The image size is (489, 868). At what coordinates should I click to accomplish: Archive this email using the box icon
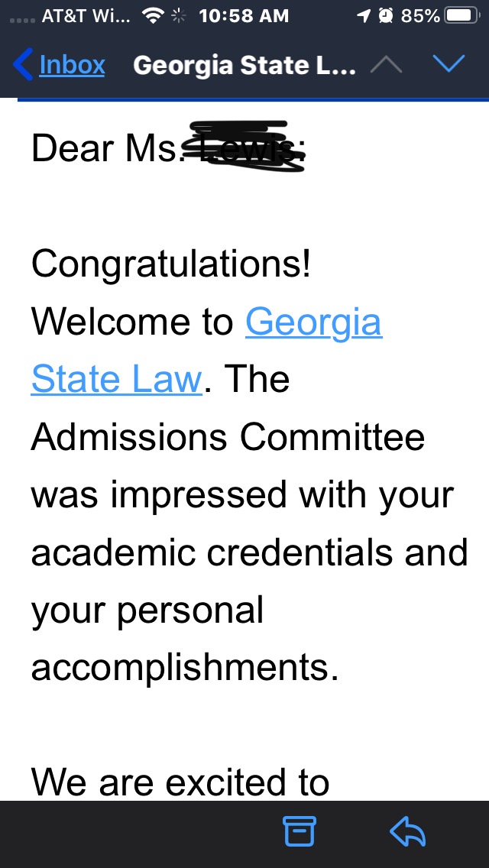point(300,832)
